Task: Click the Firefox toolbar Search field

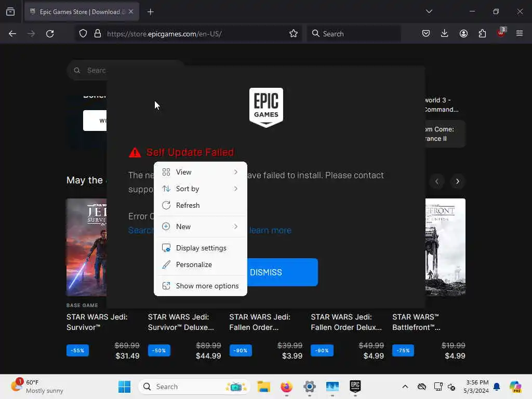Action: (354, 34)
